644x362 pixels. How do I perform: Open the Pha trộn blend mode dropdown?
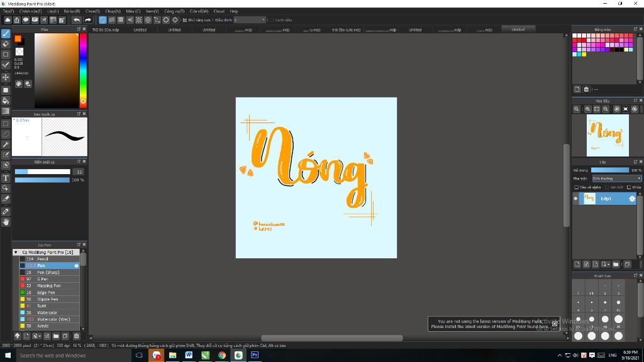point(616,178)
